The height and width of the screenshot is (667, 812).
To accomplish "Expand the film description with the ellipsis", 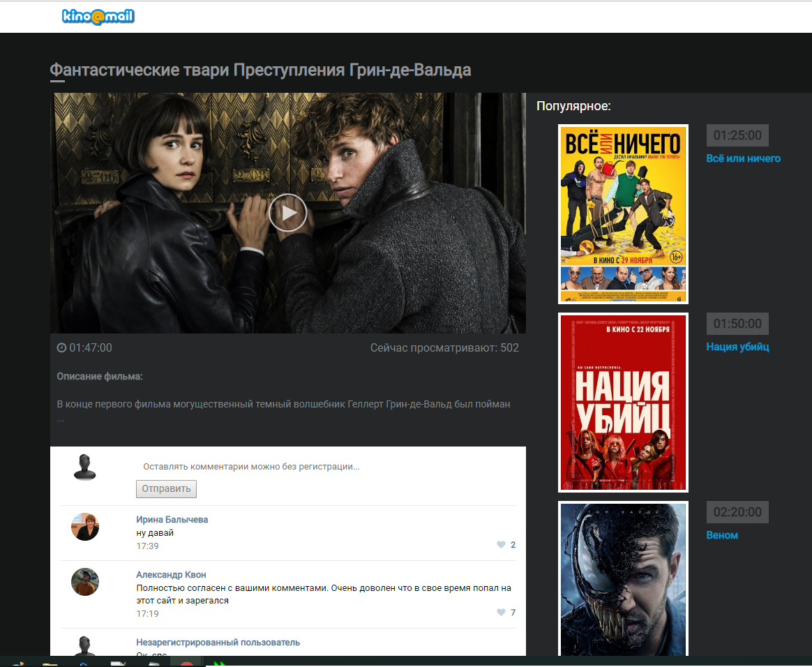I will [x=61, y=419].
